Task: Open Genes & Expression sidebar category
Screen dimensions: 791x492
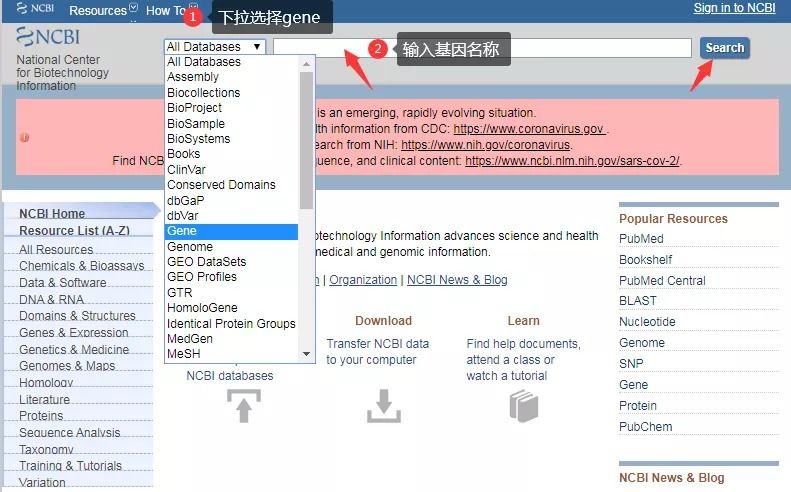Action: click(74, 333)
